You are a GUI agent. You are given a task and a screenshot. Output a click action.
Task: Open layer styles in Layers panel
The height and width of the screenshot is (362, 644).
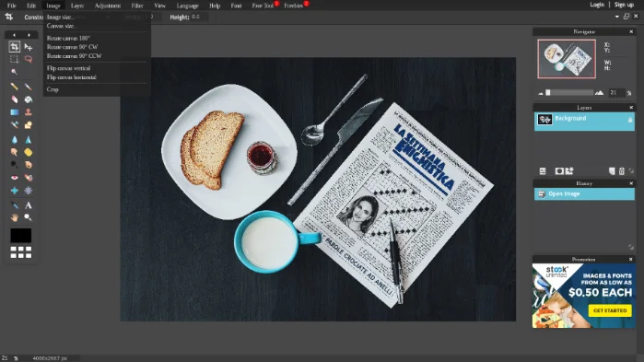569,171
